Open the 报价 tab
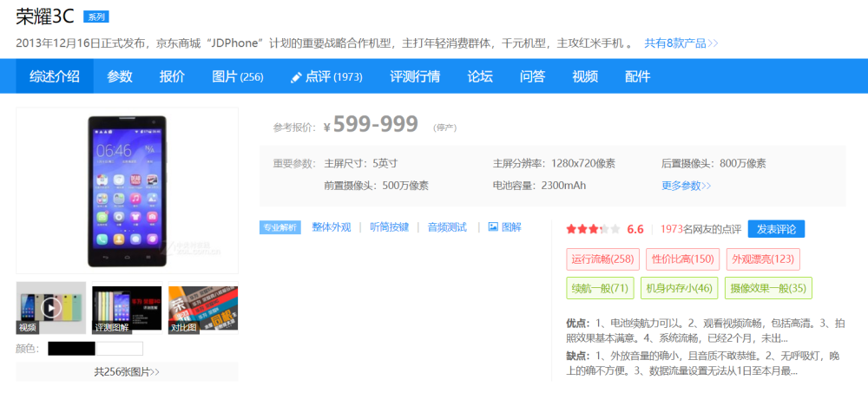 tap(172, 76)
